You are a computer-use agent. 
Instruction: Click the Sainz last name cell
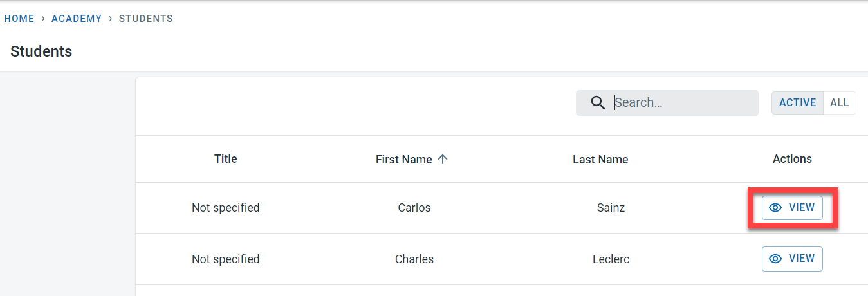pos(611,208)
